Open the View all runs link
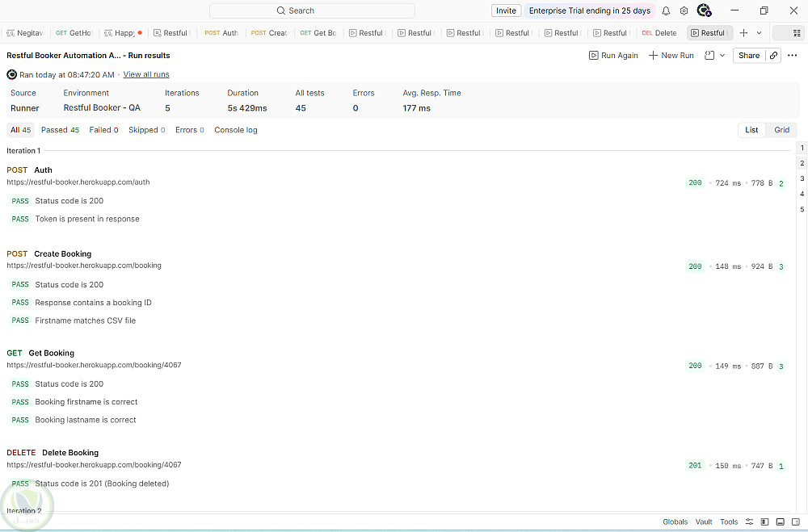Screen dimensions: 808x532 pyautogui.click(x=146, y=75)
